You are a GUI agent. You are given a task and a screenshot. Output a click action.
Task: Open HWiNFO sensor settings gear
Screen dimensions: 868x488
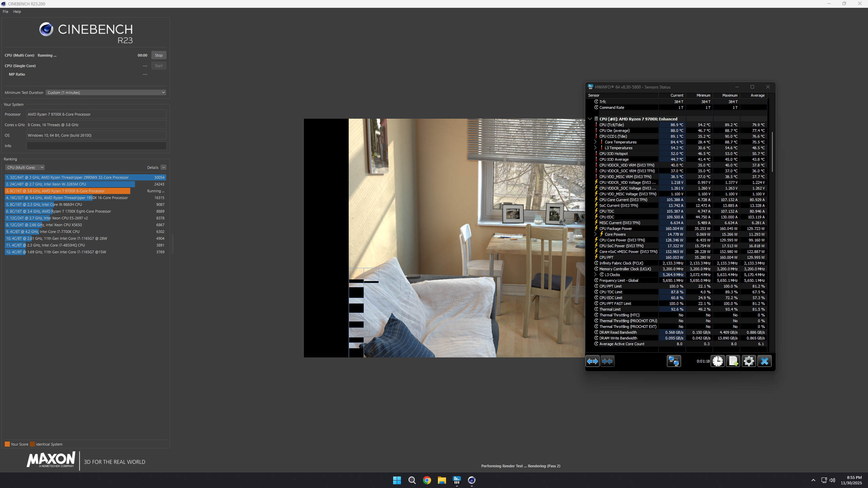[x=749, y=361]
